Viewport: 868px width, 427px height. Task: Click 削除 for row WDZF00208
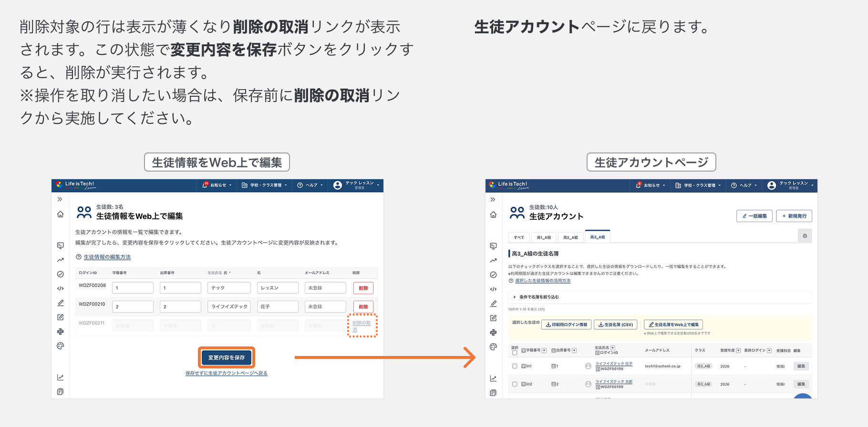[x=363, y=288]
